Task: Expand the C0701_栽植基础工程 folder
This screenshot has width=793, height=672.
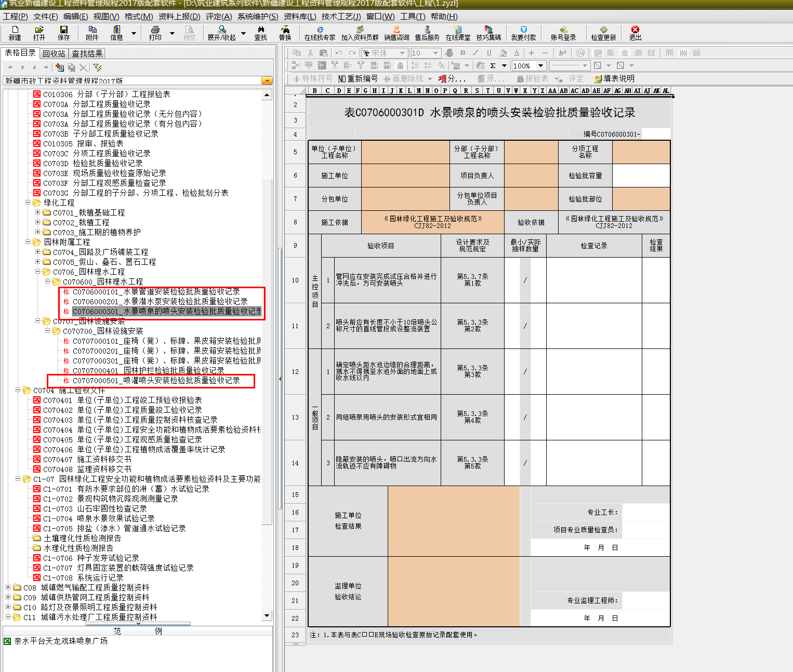Action: click(38, 212)
